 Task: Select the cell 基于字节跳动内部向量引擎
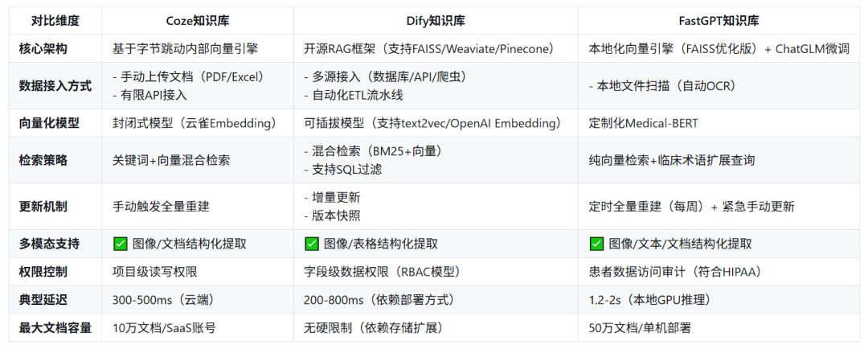tap(198, 48)
